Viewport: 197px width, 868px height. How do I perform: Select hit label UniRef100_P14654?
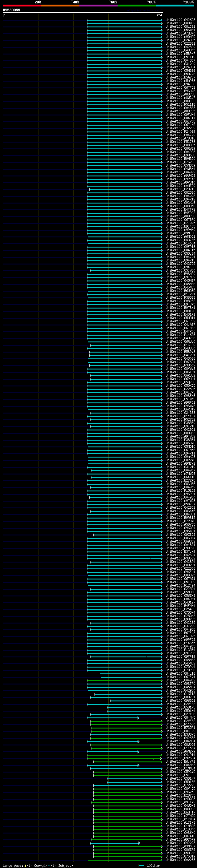tap(180, 243)
